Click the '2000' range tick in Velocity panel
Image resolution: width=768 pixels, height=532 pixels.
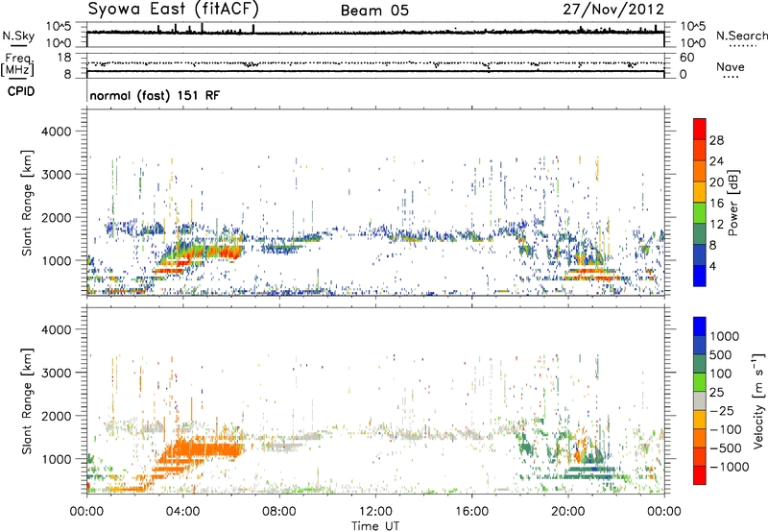tap(57, 416)
